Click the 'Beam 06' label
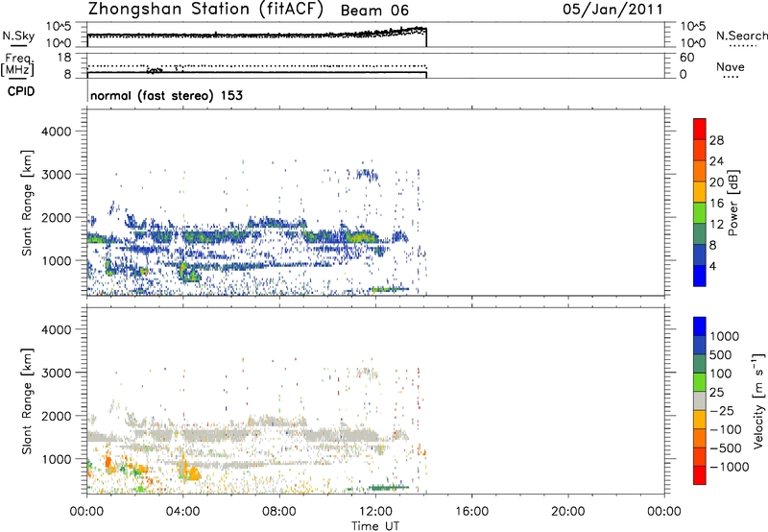Screen dimensions: 768x532 tap(374, 11)
